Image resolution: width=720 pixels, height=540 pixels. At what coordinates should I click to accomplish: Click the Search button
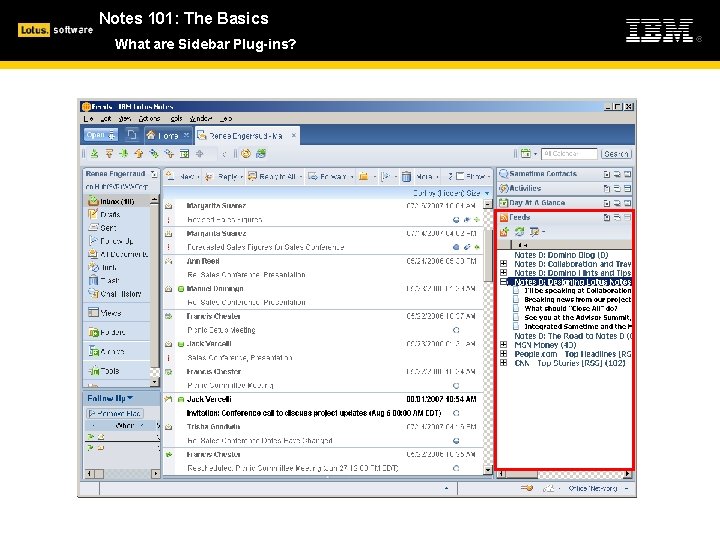(x=616, y=154)
